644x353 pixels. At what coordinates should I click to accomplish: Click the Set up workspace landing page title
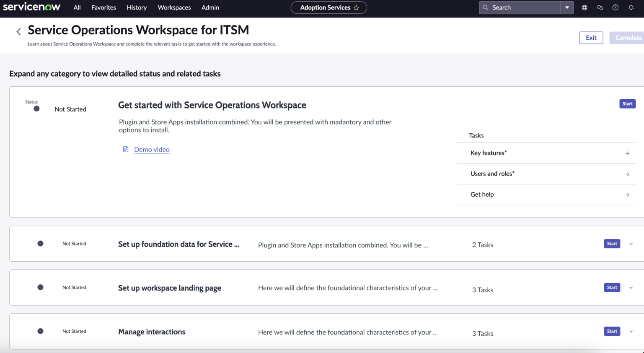[170, 288]
